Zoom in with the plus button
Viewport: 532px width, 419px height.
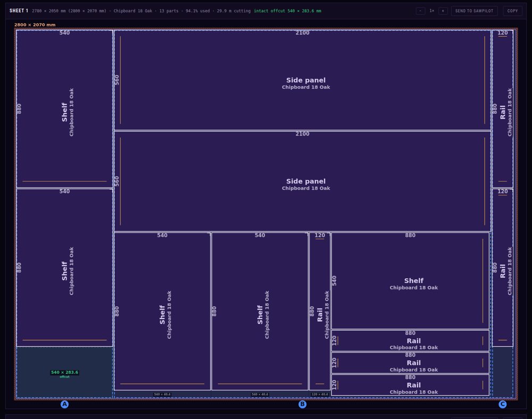(443, 11)
